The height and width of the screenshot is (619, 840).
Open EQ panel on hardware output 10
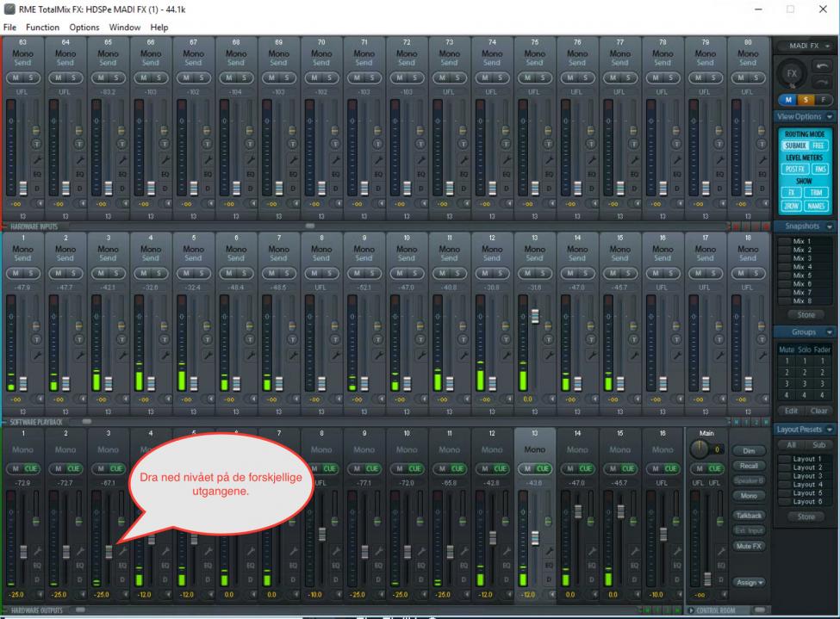tap(421, 566)
